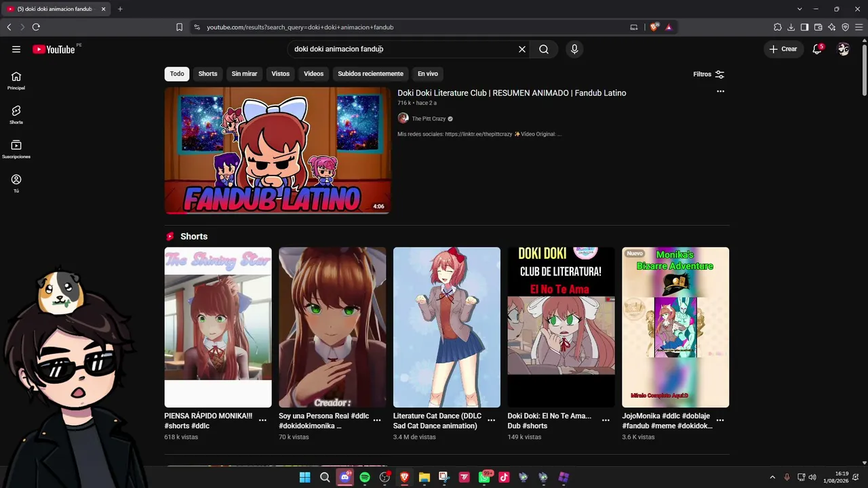Open the browser extensions puzzle icon
This screenshot has height=488, width=868.
[778, 27]
